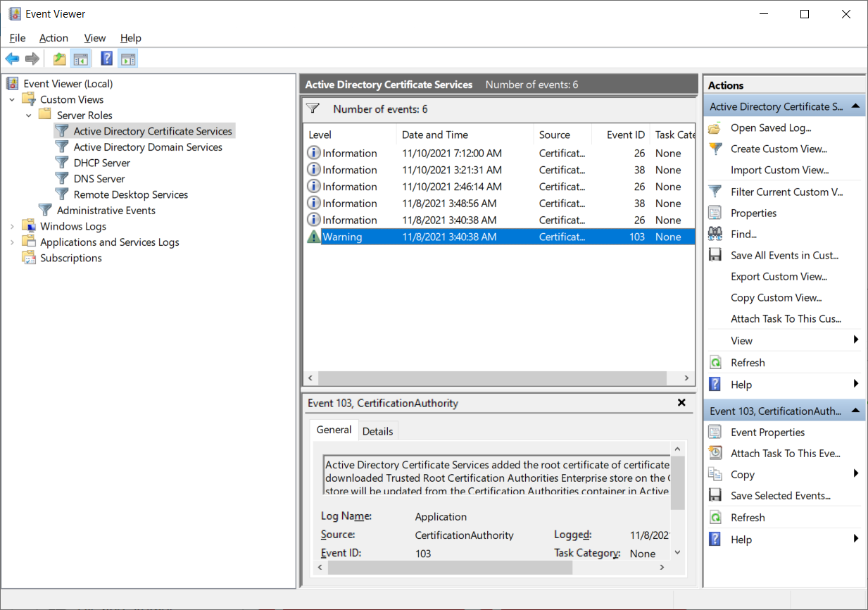Open the View menu in menu bar
This screenshot has width=868, height=610.
[x=95, y=38]
